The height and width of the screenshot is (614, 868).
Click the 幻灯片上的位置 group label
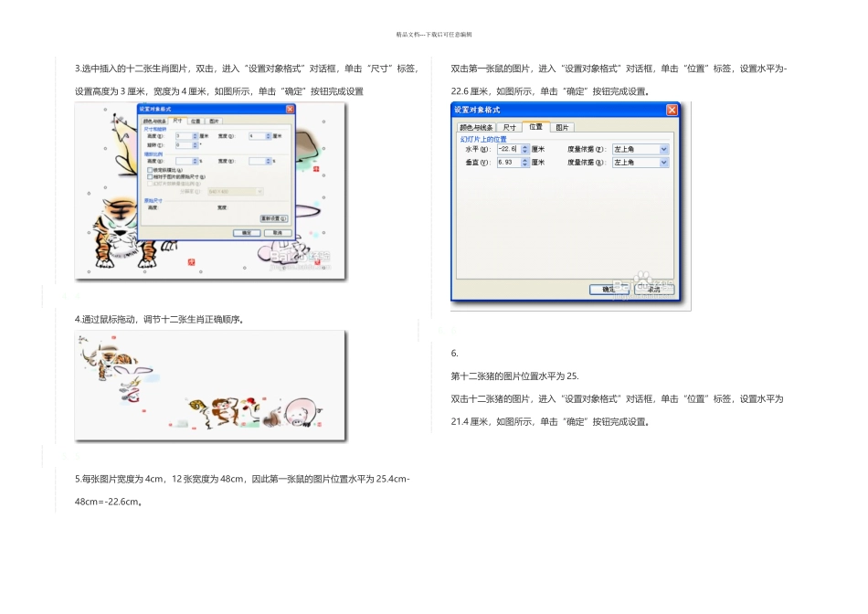pyautogui.click(x=483, y=139)
